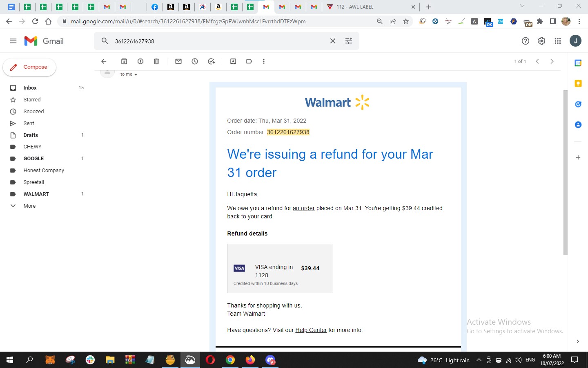Image resolution: width=588 pixels, height=368 pixels.
Task: Delete the email with trash icon
Action: click(x=156, y=61)
